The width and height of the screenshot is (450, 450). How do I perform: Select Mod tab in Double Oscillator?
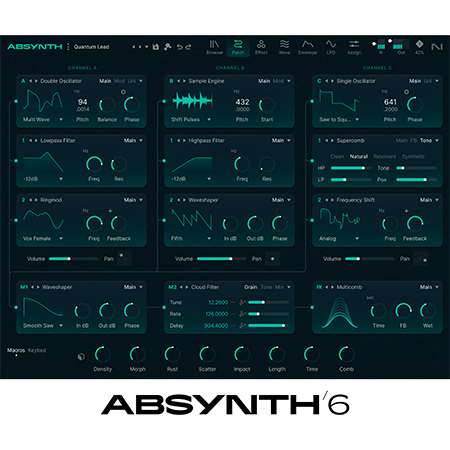point(119,81)
